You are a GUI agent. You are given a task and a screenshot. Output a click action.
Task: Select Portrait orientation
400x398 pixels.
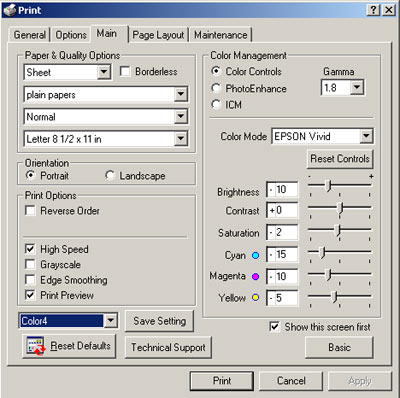click(x=31, y=175)
